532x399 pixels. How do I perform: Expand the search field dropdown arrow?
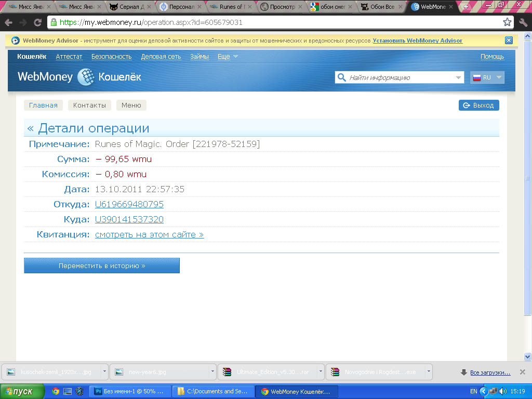click(x=458, y=77)
